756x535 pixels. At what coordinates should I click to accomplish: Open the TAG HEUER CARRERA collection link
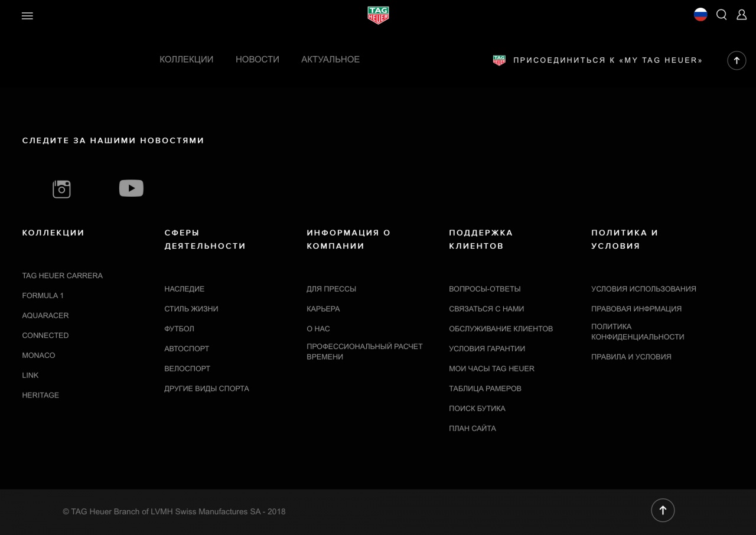point(62,276)
